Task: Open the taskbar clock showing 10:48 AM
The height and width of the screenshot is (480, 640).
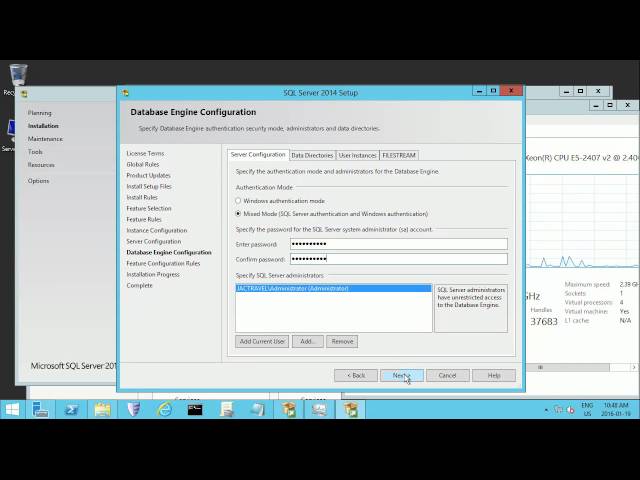Action: click(x=616, y=409)
